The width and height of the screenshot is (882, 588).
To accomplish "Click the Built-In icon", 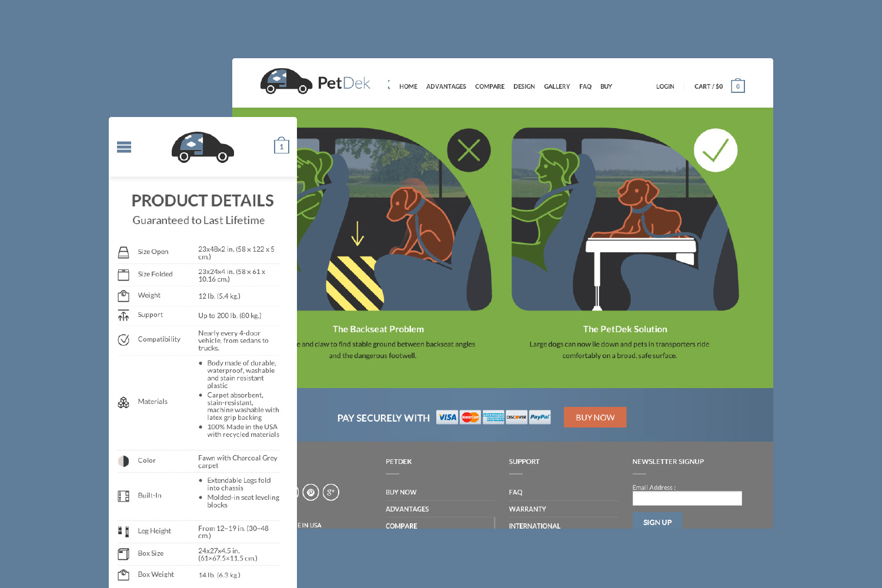I will [x=123, y=496].
